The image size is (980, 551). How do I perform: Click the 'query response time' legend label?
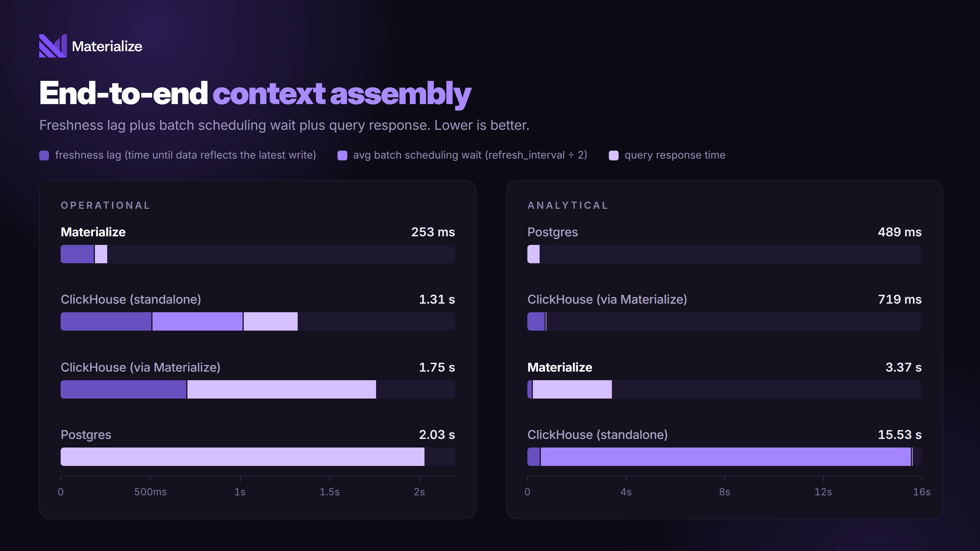click(675, 155)
